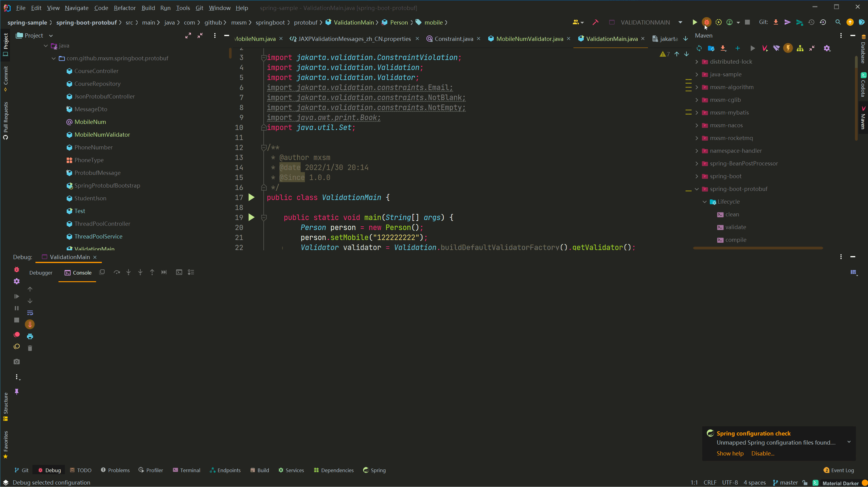The width and height of the screenshot is (868, 487).
Task: Toggle soft-wrap in debug console
Action: [30, 313]
